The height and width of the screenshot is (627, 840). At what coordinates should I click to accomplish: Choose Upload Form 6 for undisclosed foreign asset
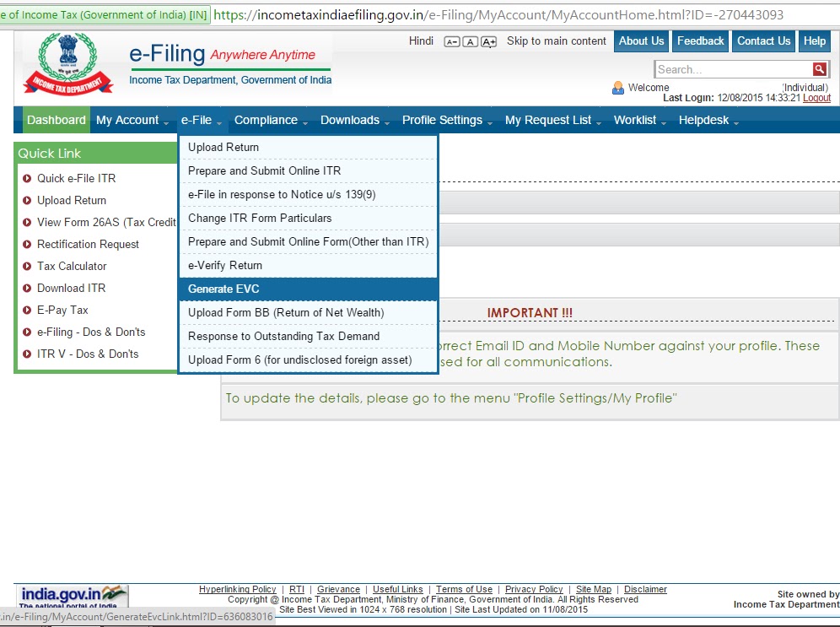(x=308, y=359)
